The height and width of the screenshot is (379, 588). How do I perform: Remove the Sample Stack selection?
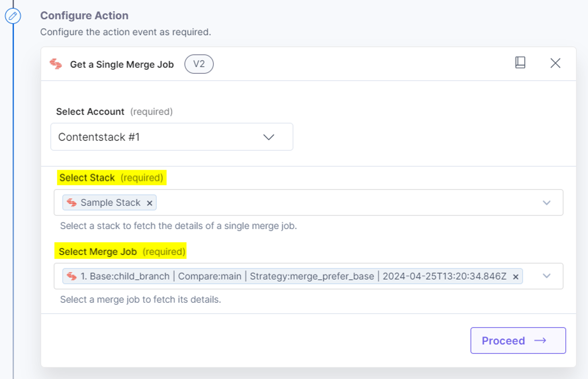click(x=149, y=203)
